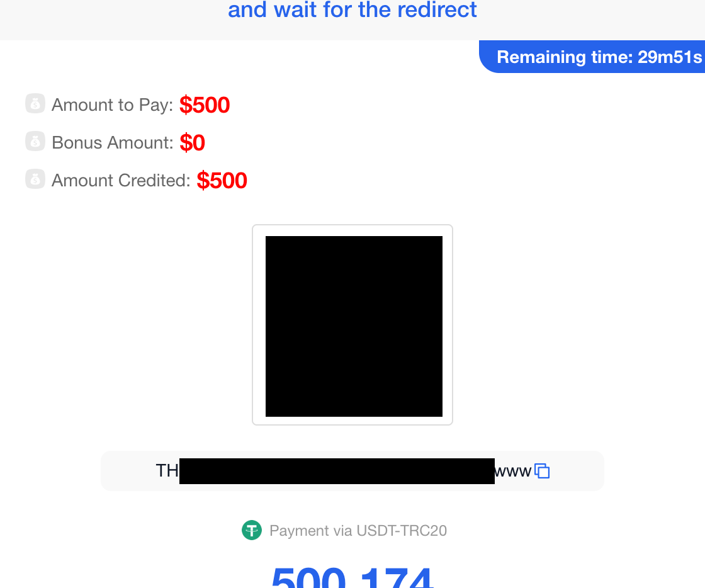The width and height of the screenshot is (705, 588).
Task: Select the blue 500.174 payment amount
Action: tap(352, 574)
